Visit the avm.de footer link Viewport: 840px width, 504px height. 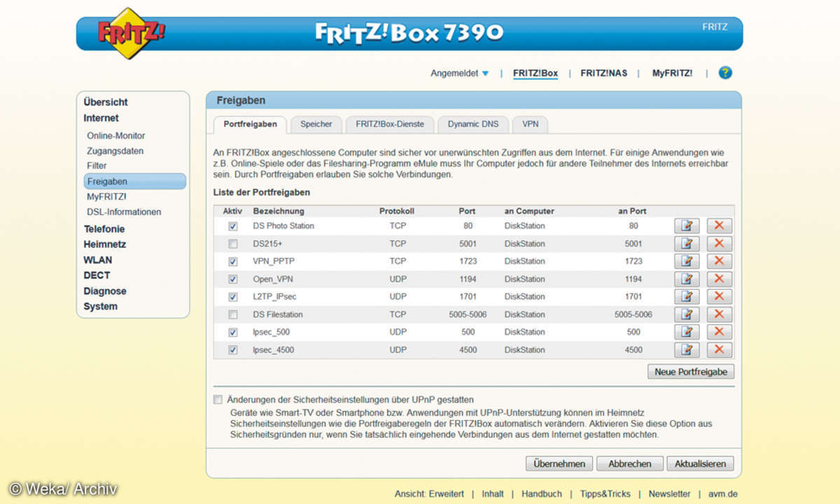tap(723, 493)
